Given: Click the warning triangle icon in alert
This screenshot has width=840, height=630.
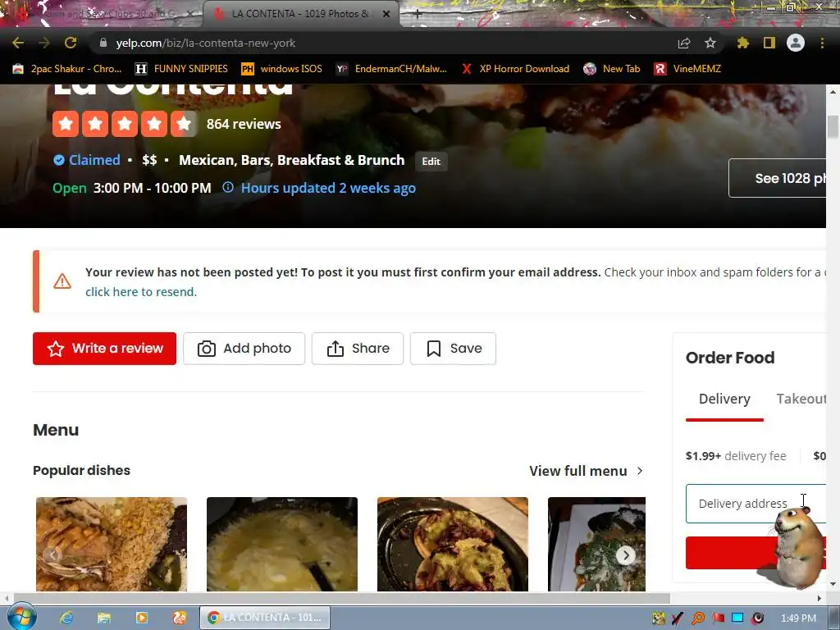Looking at the screenshot, I should tap(62, 281).
